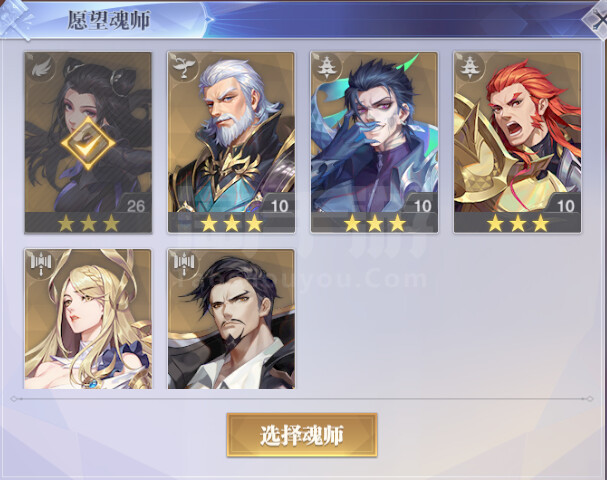This screenshot has height=480, width=607.
Task: Click the wing class icon on black-haired card
Action: pos(41,68)
